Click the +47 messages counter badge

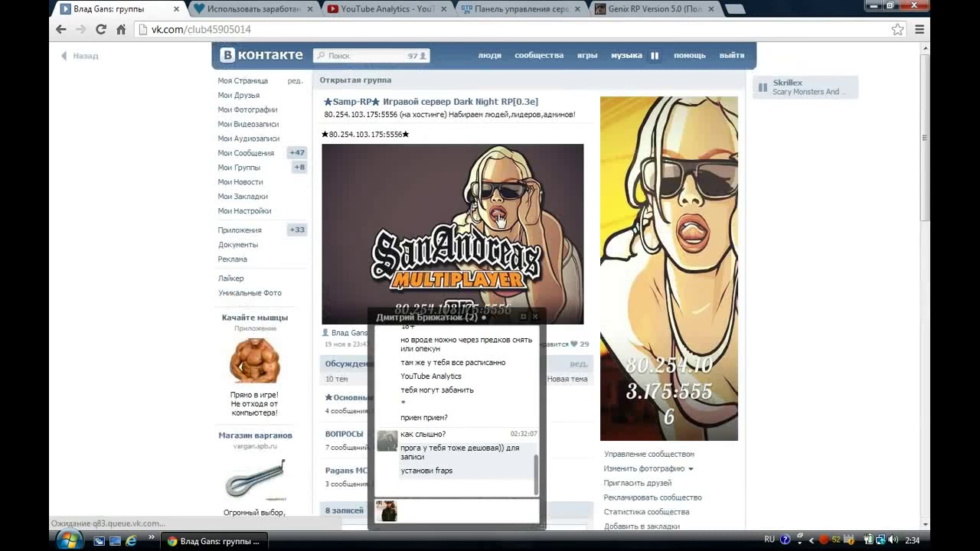pos(297,153)
